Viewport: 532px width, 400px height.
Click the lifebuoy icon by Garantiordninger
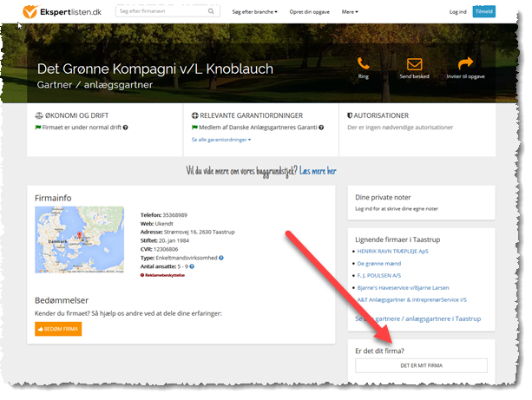(x=194, y=115)
